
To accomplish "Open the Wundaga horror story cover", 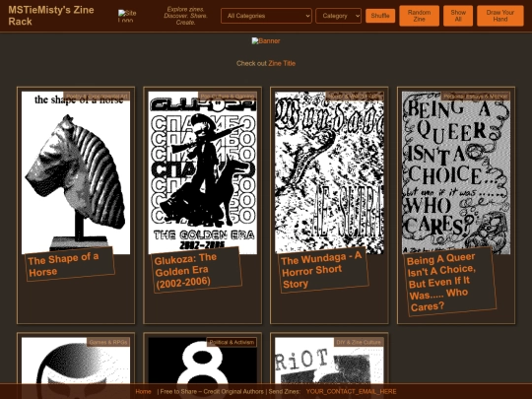I will [329, 172].
